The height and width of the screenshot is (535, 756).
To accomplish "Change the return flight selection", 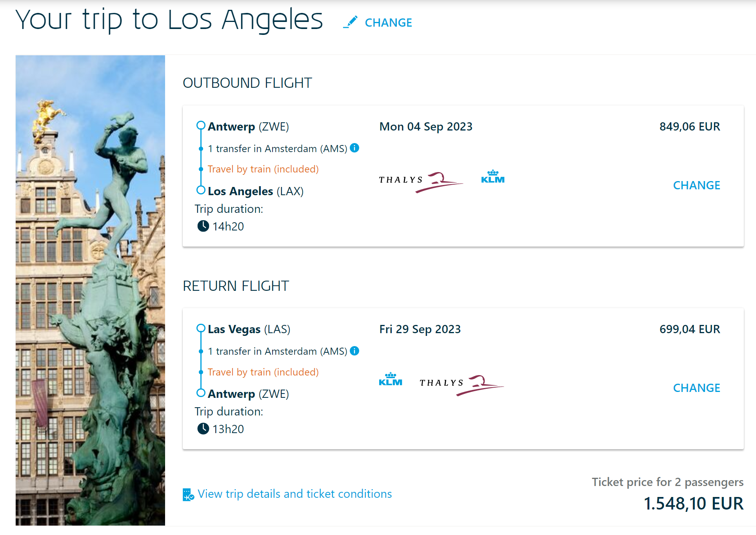I will pyautogui.click(x=696, y=388).
